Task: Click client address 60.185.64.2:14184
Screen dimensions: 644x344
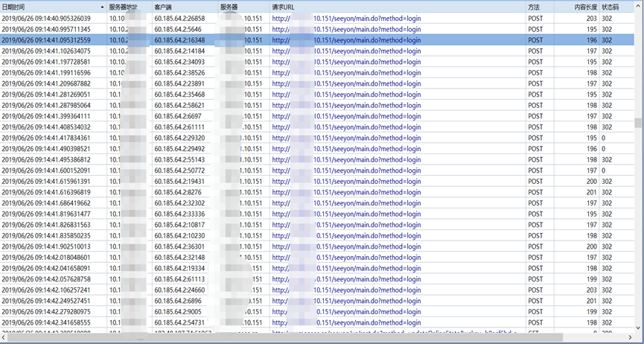Action: (x=179, y=51)
